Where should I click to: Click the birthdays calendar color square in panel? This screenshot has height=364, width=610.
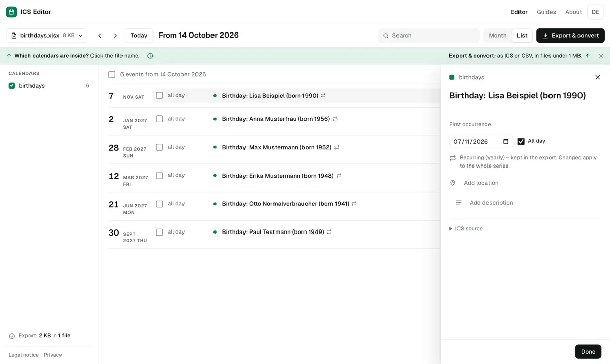tap(452, 77)
